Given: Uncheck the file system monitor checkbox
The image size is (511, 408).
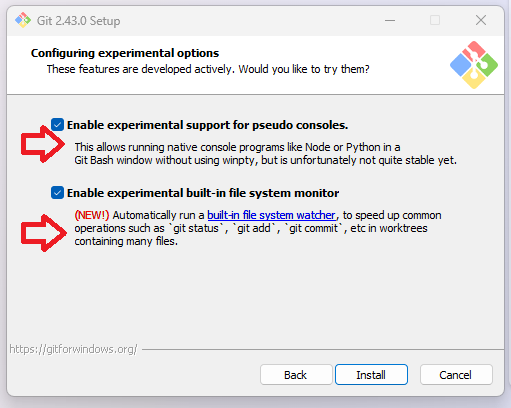Looking at the screenshot, I should 57,193.
